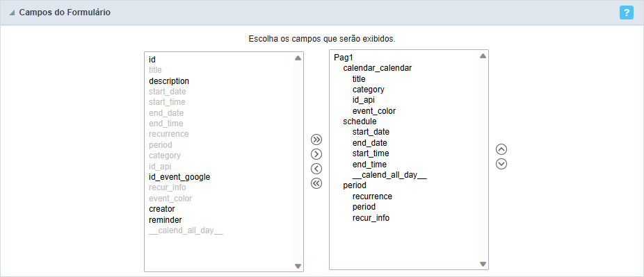Collapse the Campos do Formulário section triangle

pyautogui.click(x=12, y=12)
